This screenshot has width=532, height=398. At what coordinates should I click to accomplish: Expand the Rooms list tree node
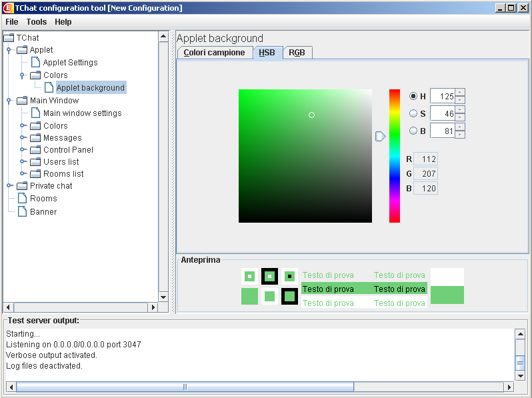click(x=23, y=173)
